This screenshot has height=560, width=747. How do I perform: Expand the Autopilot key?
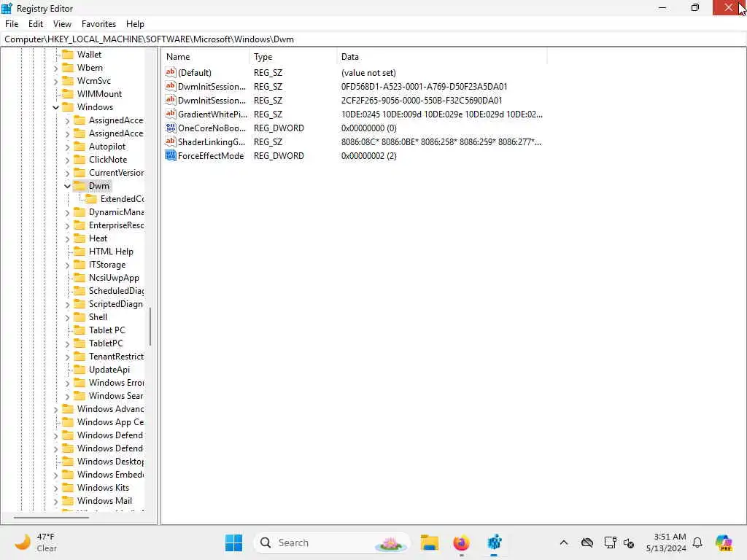[x=67, y=147]
